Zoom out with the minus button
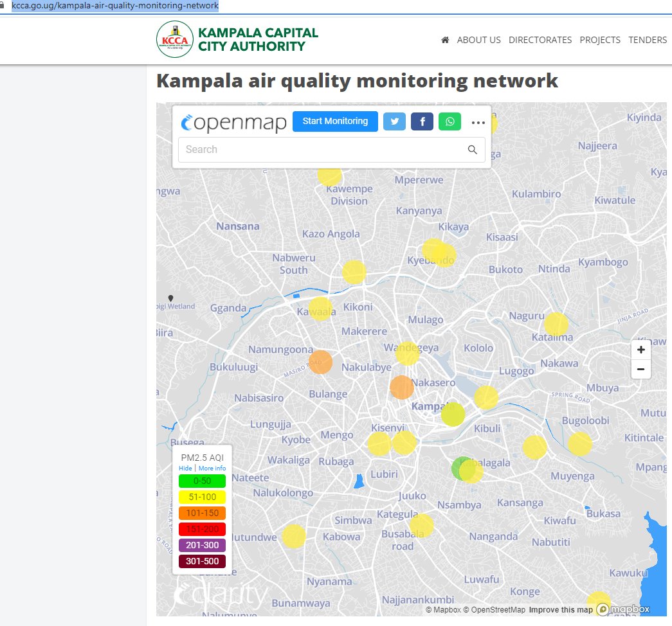 click(640, 369)
